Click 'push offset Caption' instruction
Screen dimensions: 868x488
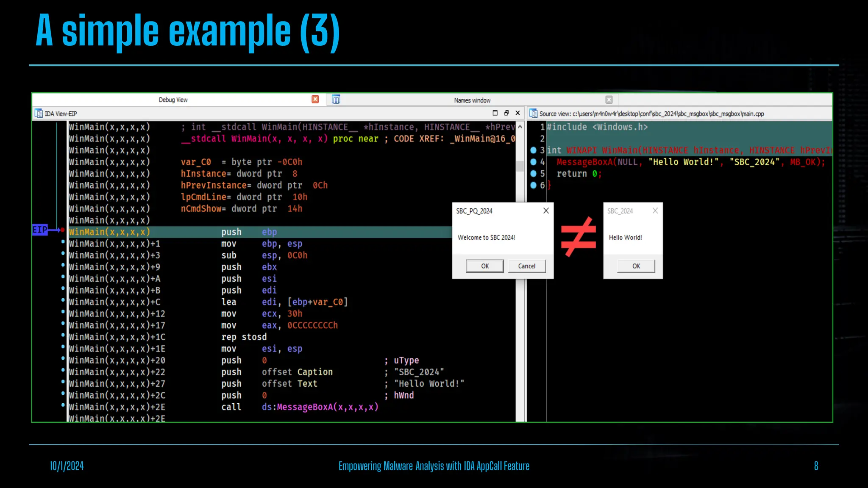[x=277, y=372]
